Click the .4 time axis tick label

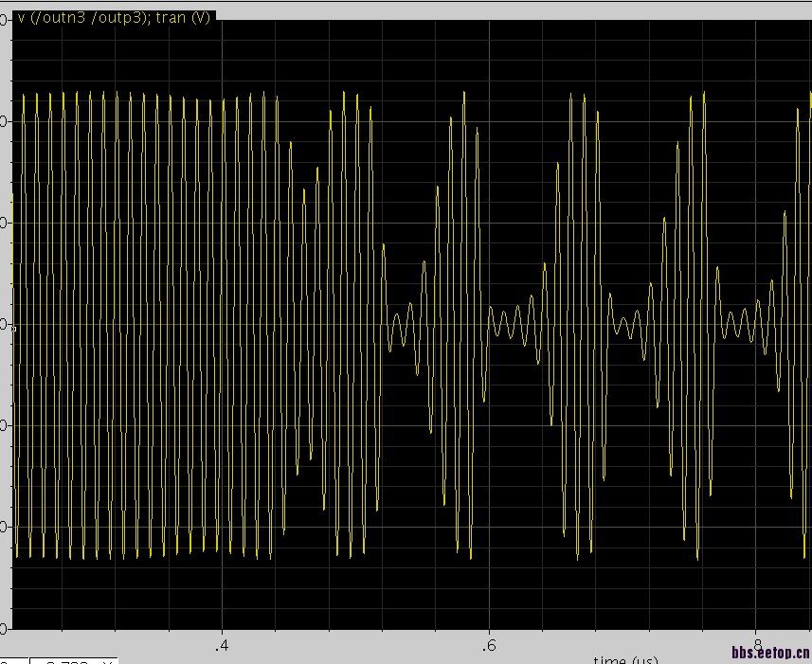click(x=221, y=645)
